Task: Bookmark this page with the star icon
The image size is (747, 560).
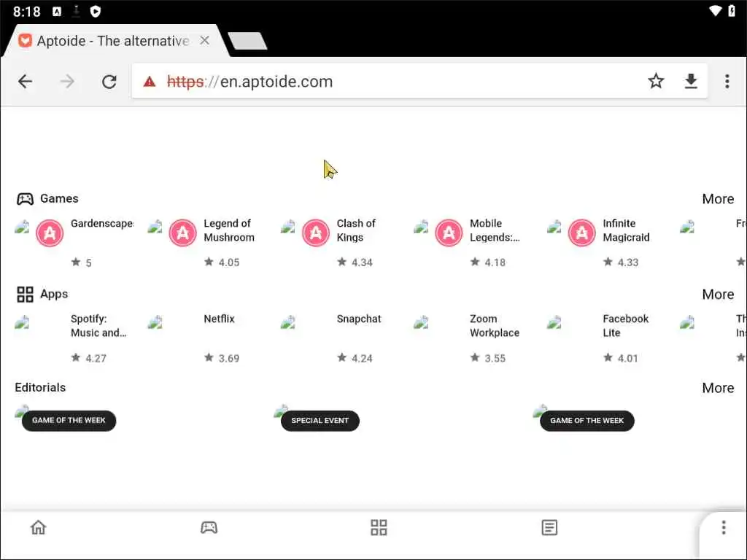Action: 656,81
